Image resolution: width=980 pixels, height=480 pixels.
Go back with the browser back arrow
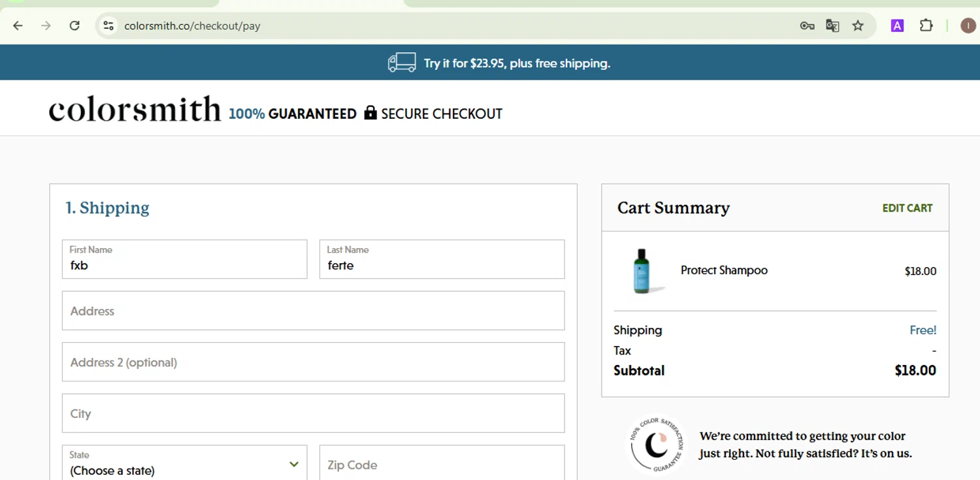(18, 25)
